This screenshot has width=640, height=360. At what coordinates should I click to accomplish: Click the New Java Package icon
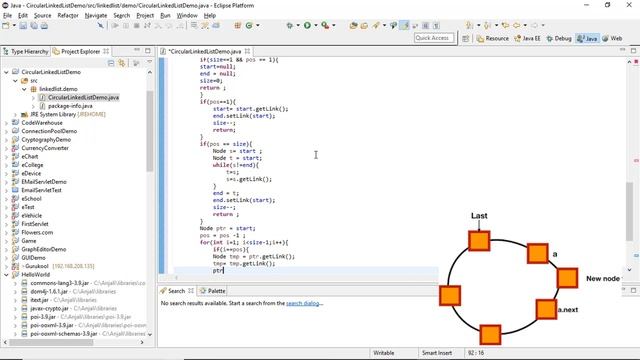coord(238,25)
